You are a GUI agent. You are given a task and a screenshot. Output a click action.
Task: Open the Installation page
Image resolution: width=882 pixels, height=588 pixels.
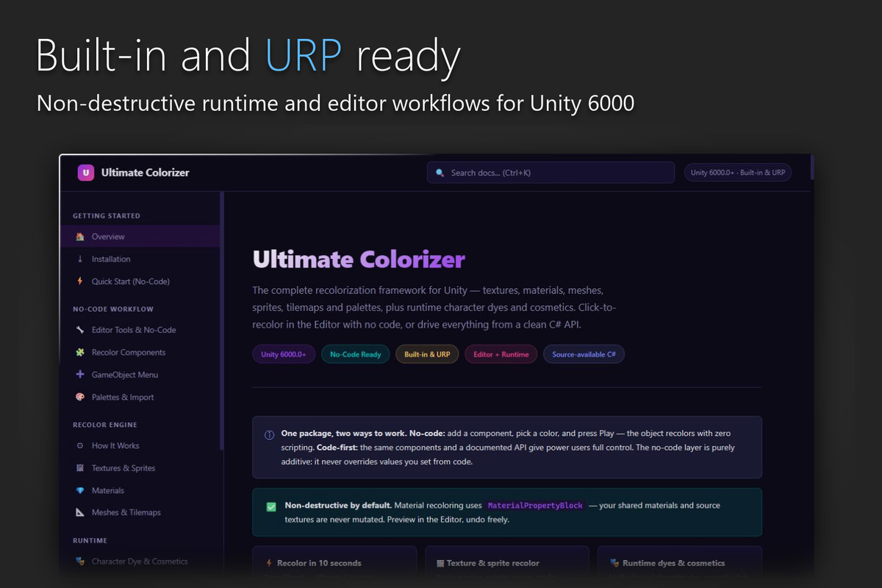click(x=140, y=259)
